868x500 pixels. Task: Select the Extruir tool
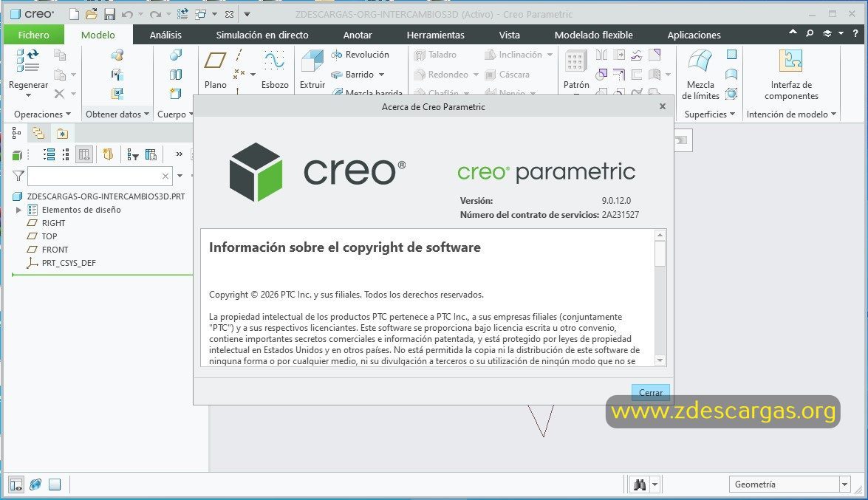312,61
